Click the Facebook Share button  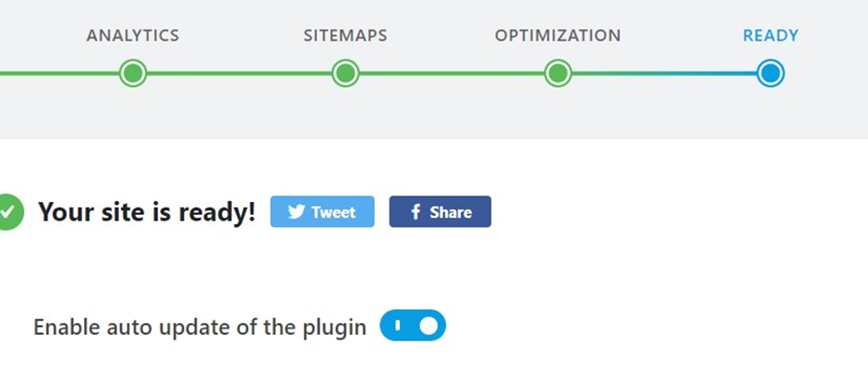coord(440,212)
